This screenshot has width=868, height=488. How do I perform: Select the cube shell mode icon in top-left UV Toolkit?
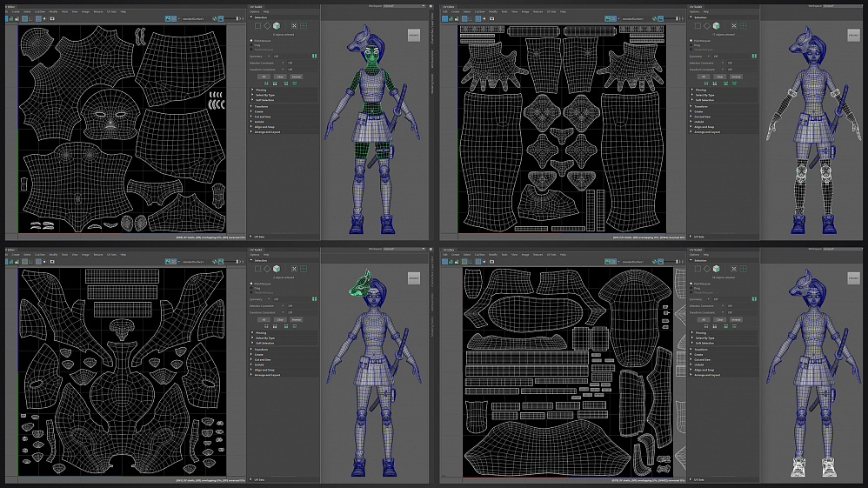click(277, 26)
